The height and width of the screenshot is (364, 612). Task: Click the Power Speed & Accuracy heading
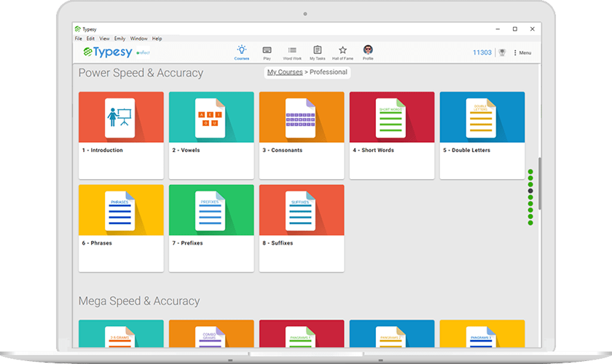pos(141,73)
